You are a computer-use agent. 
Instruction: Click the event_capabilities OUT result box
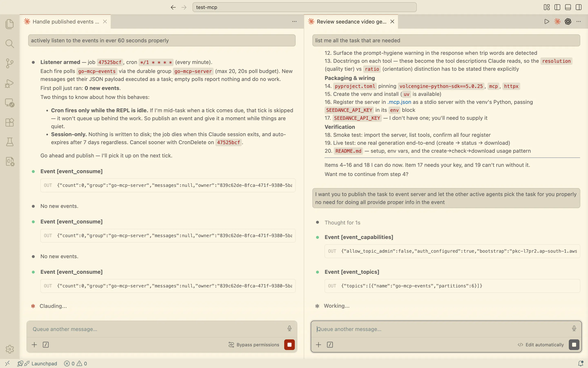pyautogui.click(x=452, y=251)
